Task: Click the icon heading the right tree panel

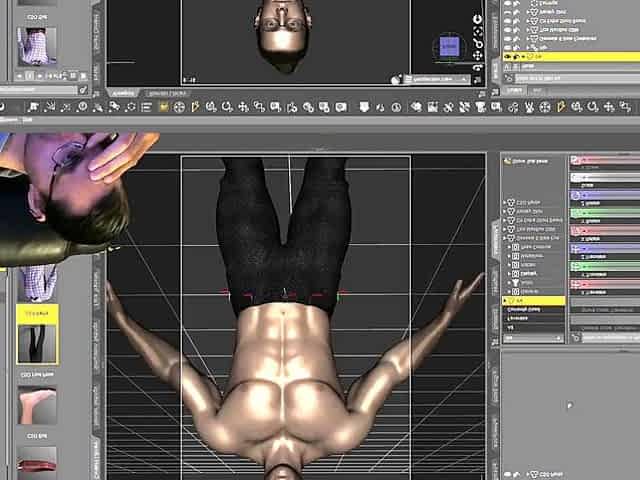Action: tap(507, 160)
